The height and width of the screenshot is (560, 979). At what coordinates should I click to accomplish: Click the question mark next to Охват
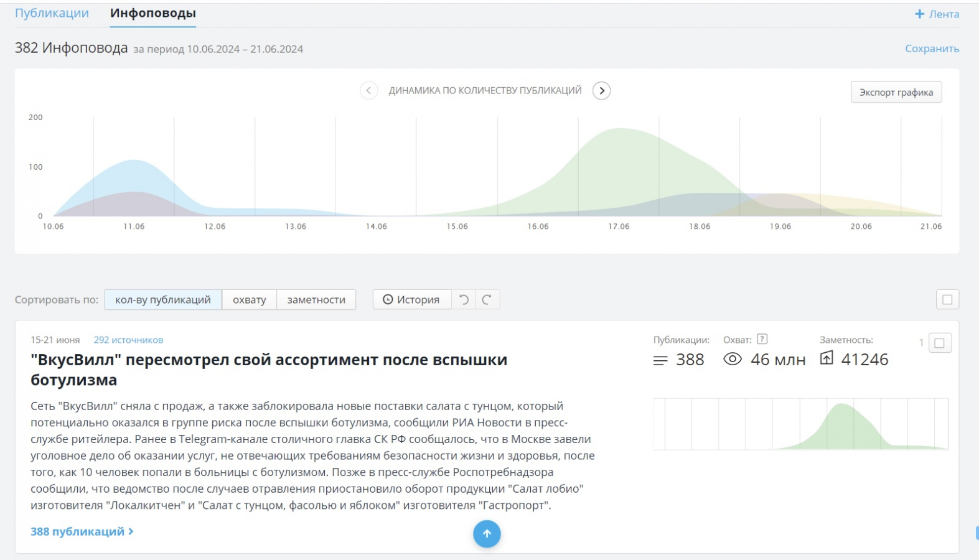tap(762, 339)
